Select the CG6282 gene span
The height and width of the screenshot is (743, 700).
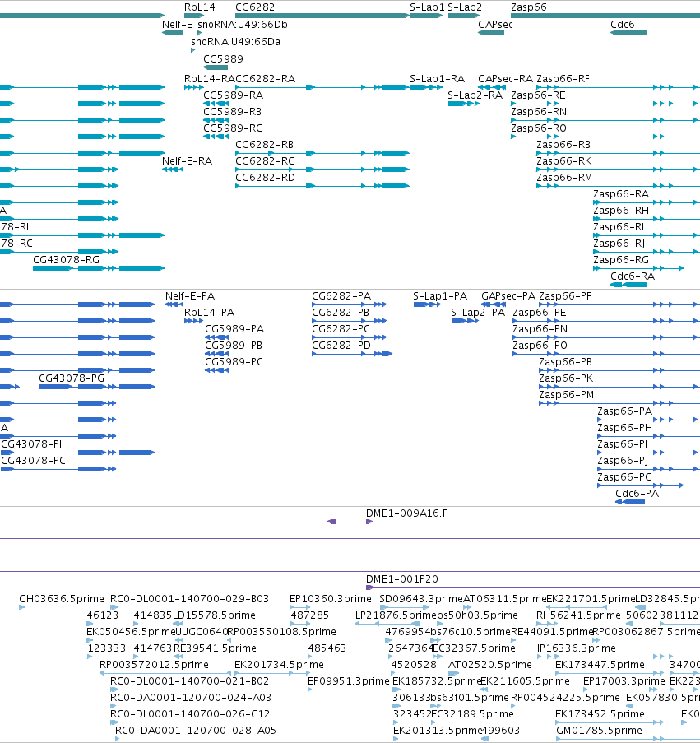[x=322, y=16]
